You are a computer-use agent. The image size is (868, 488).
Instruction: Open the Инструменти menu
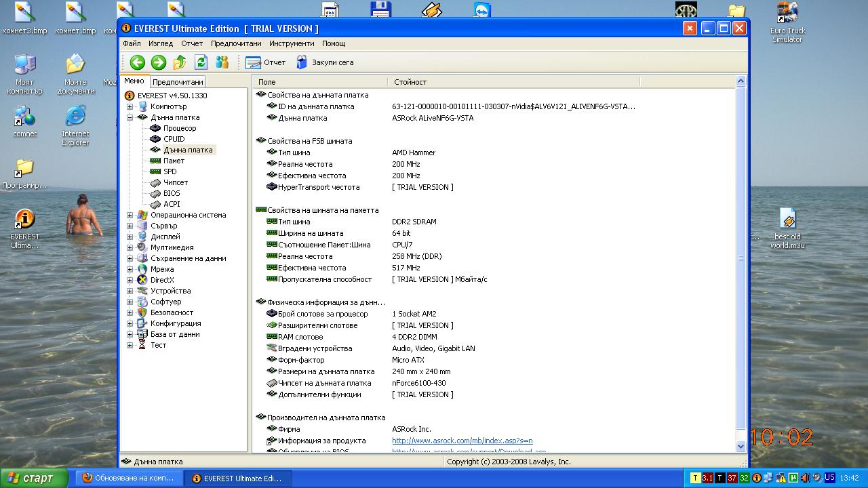(x=291, y=43)
